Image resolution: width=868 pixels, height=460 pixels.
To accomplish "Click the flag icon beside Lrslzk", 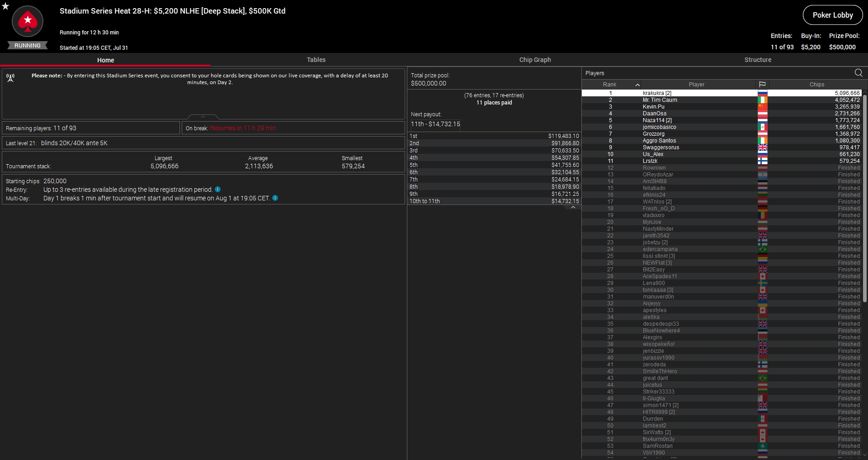I will [x=763, y=161].
